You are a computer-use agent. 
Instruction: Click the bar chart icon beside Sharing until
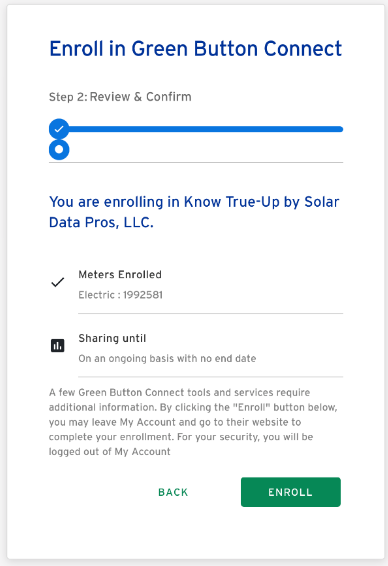coord(57,345)
